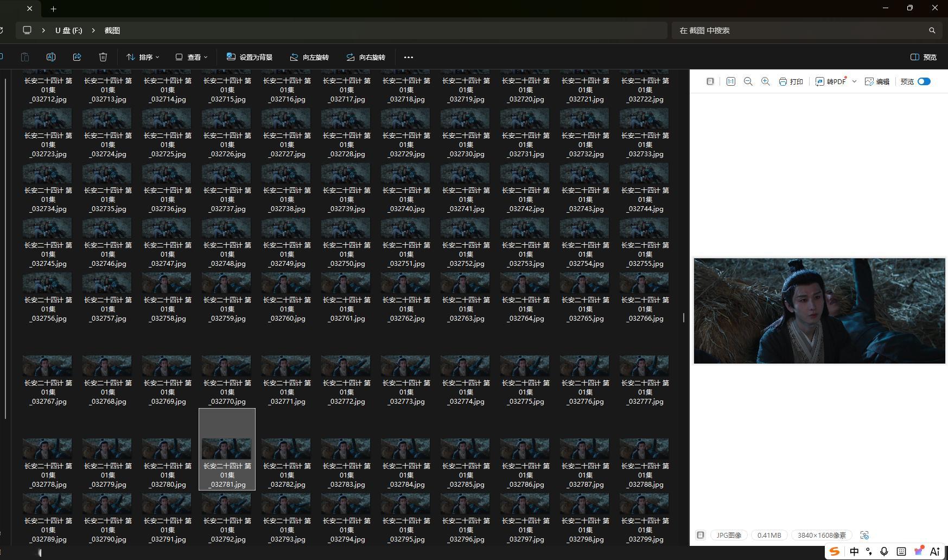
Task: Click the large preview image
Action: click(x=819, y=311)
